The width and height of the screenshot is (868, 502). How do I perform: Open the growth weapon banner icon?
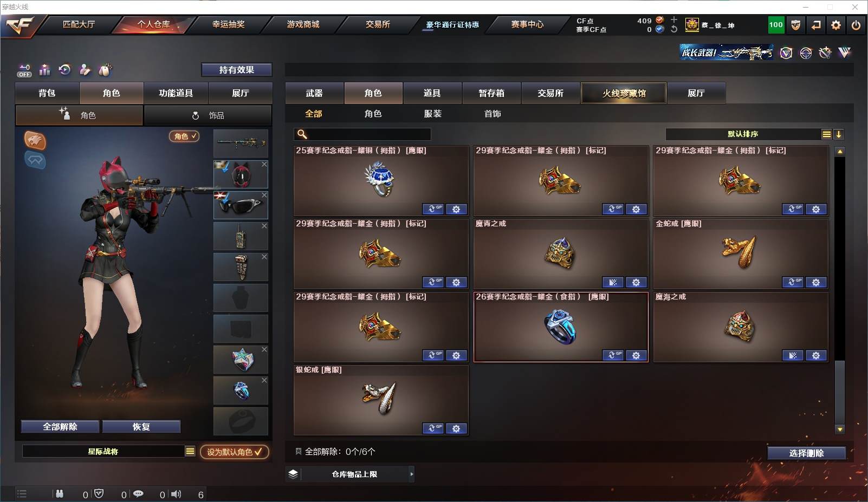(727, 52)
